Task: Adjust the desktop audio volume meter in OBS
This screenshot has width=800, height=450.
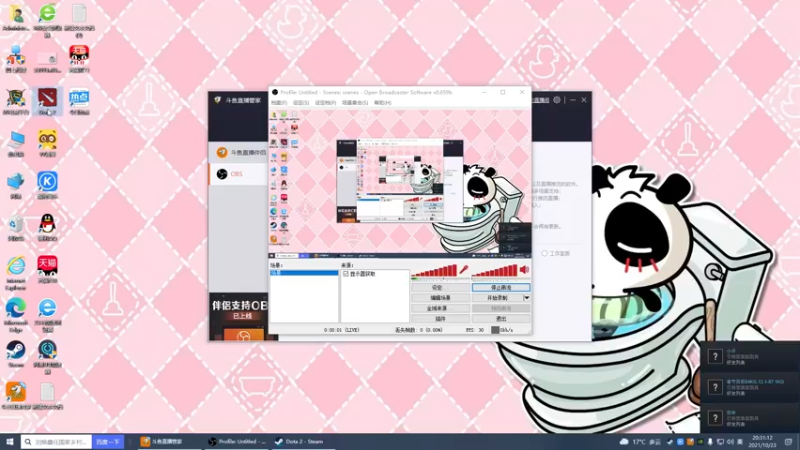Action: (x=494, y=270)
